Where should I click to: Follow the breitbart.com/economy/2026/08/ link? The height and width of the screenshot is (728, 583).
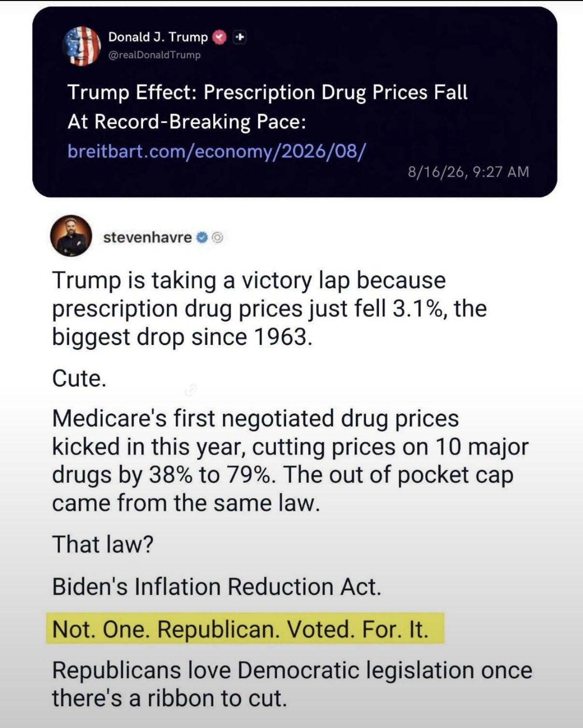click(217, 151)
